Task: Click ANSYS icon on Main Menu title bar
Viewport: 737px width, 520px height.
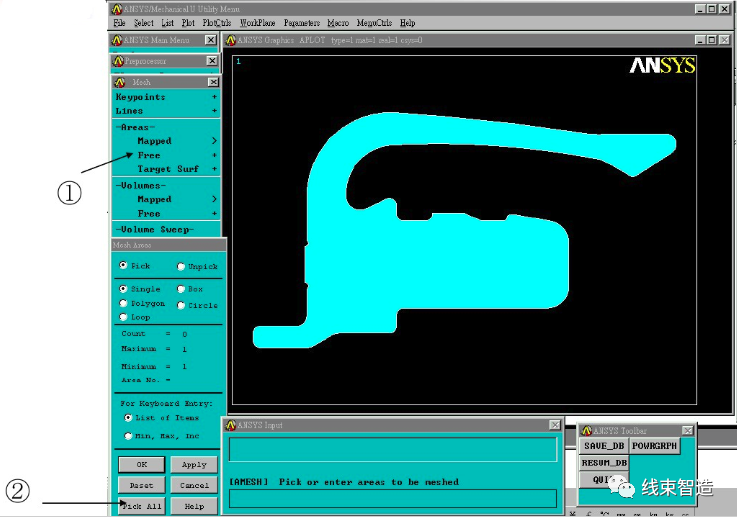Action: tap(117, 40)
